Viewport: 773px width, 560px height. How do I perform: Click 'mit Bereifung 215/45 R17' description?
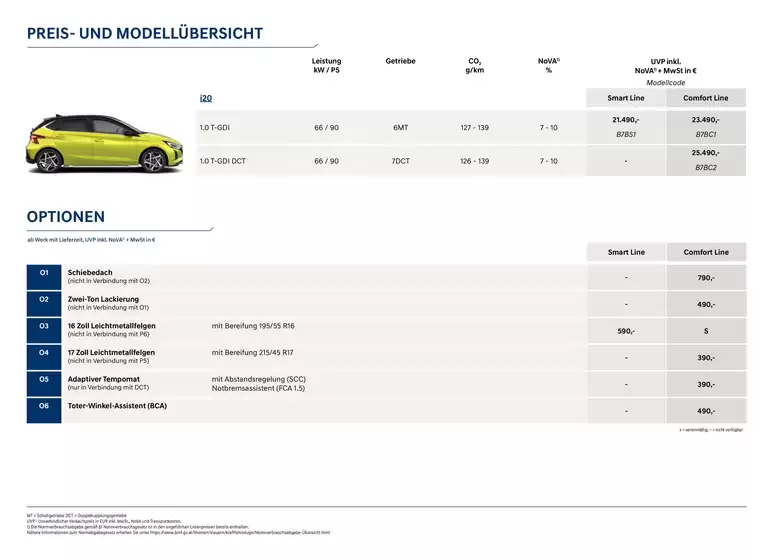coord(252,352)
